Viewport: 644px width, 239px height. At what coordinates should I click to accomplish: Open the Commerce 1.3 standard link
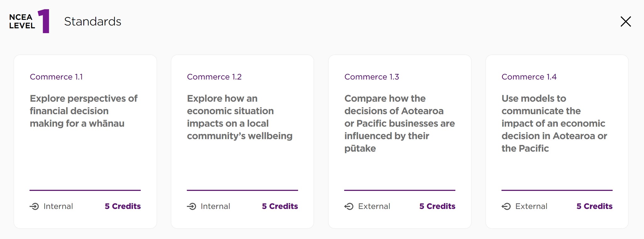(x=371, y=77)
